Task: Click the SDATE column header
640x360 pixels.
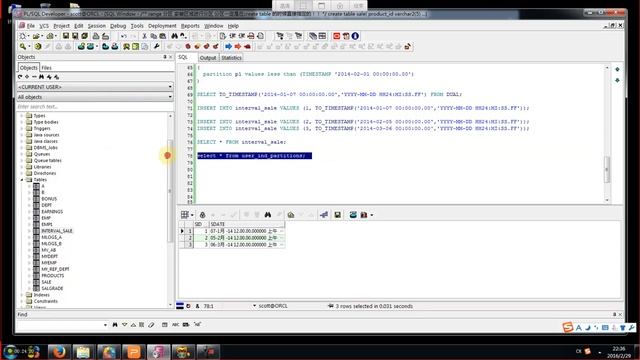Action: pos(247,224)
